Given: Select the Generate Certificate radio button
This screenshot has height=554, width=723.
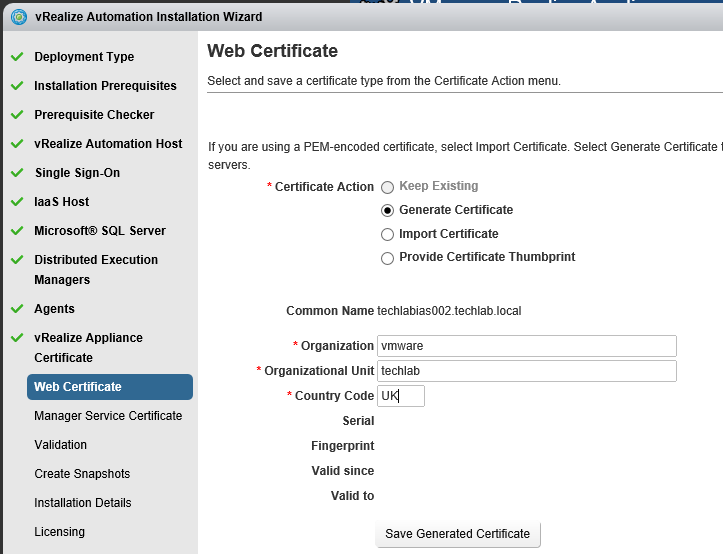Looking at the screenshot, I should (387, 210).
